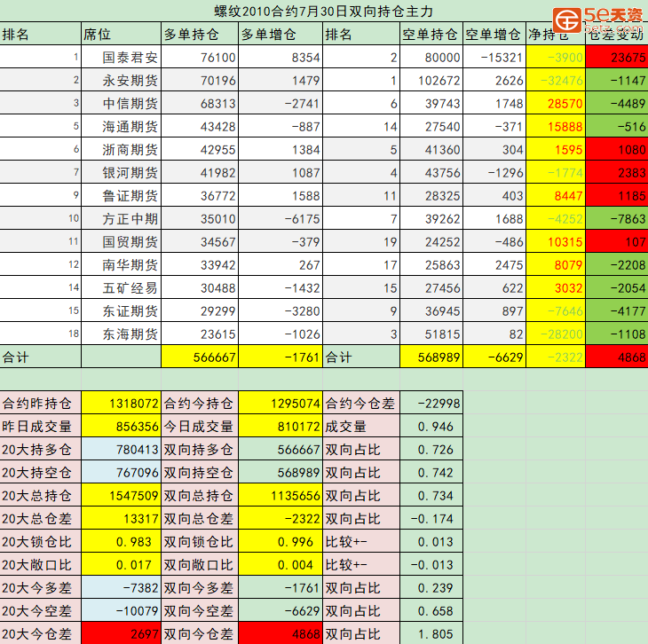Image resolution: width=648 pixels, height=644 pixels.
Task: Select the yellow cell with value 1318072
Action: [x=121, y=403]
